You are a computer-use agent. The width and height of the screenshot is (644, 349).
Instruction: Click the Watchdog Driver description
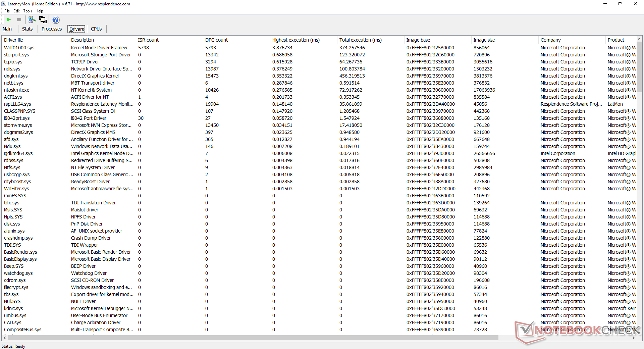point(89,273)
